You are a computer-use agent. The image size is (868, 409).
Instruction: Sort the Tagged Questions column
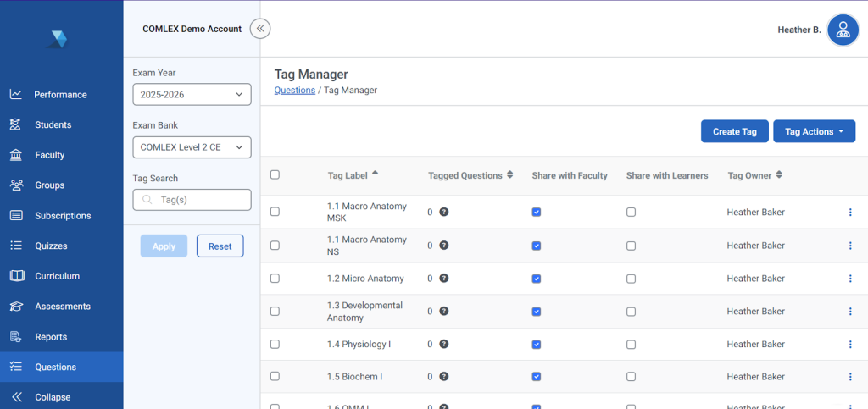point(510,175)
